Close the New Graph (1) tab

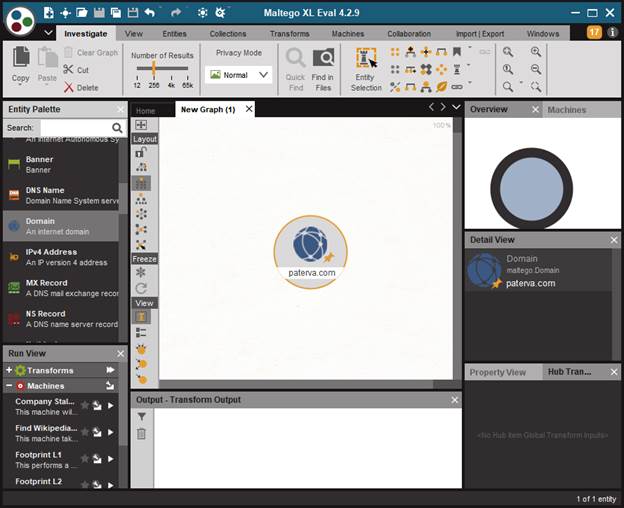click(249, 109)
